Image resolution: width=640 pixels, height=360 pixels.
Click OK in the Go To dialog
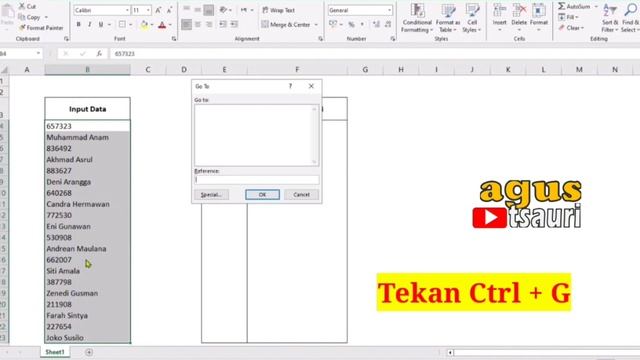pos(262,195)
